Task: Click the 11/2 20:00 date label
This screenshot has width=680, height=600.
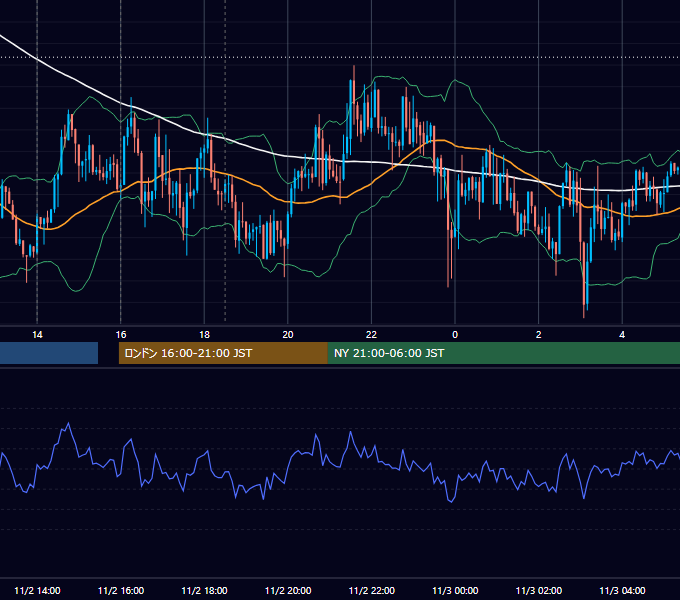Action: pyautogui.click(x=288, y=590)
